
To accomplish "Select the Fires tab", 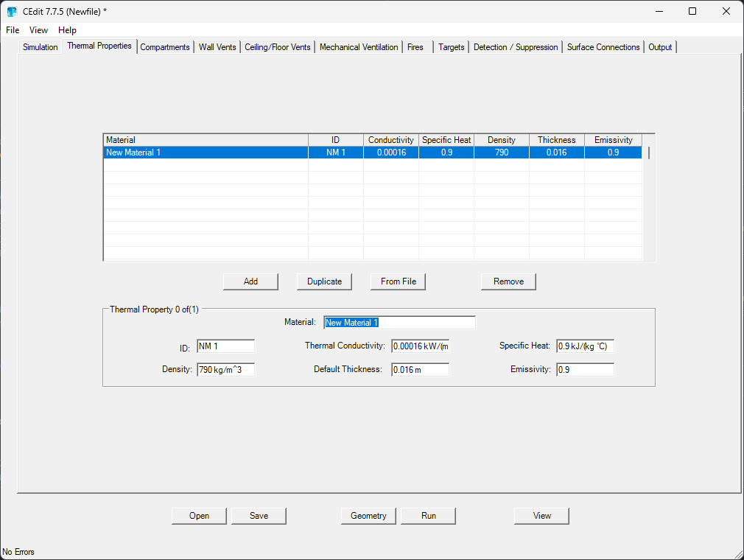I will point(415,47).
